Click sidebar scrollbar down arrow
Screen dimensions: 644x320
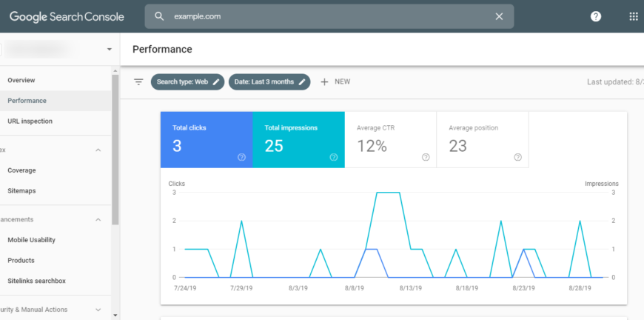(115, 316)
